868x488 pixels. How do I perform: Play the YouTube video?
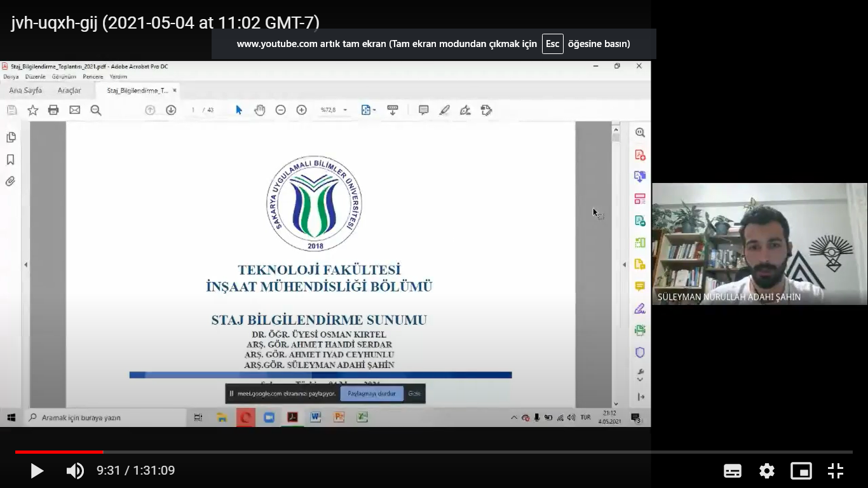click(x=37, y=471)
